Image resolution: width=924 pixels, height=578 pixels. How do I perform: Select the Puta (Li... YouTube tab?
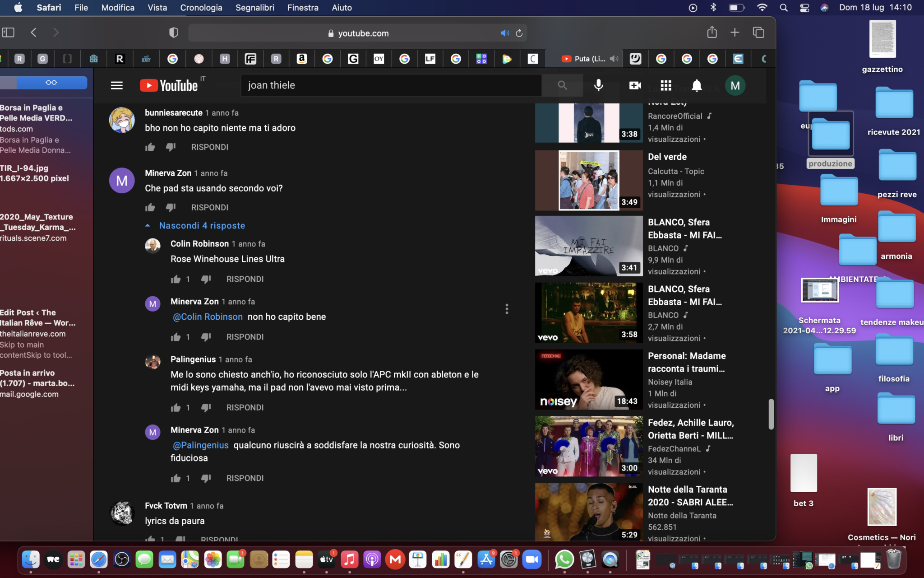coord(584,59)
